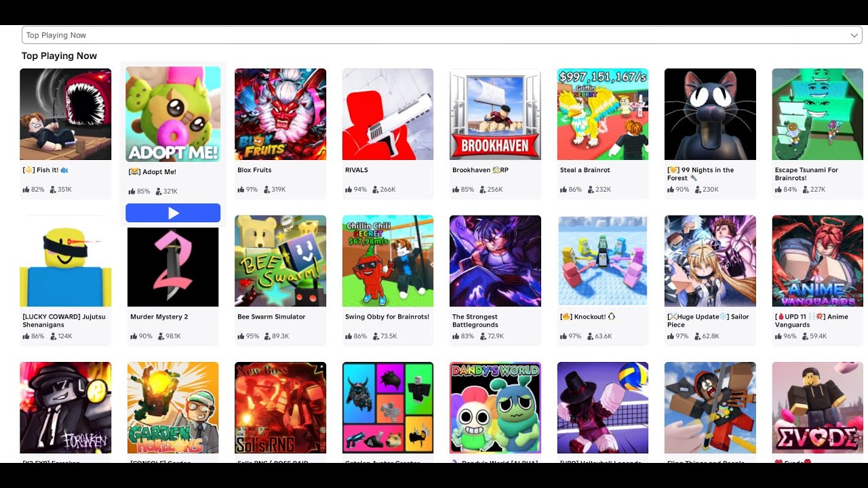Open the Swing Obby for Brainrots thumbnail
The height and width of the screenshot is (488, 868).
[x=388, y=261]
